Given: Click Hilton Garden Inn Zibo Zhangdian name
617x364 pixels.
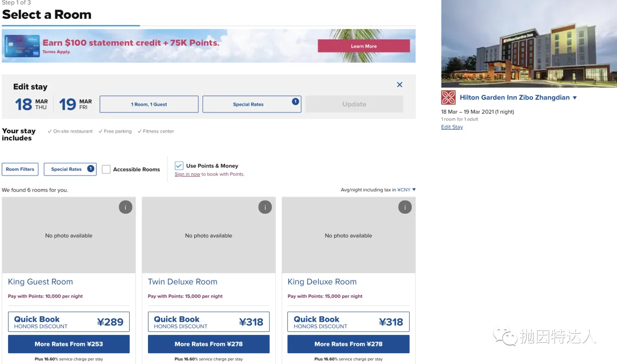Looking at the screenshot, I should pos(515,98).
